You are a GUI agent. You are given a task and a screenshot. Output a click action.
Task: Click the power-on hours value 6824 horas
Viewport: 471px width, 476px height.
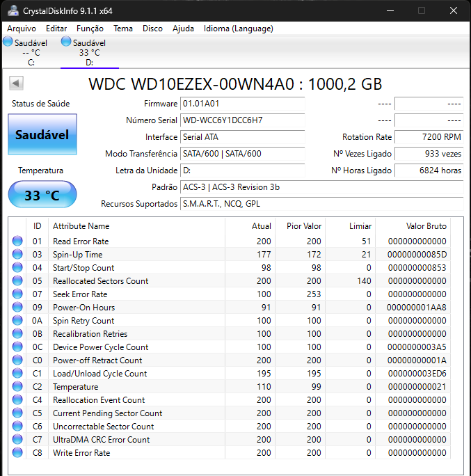[429, 170]
